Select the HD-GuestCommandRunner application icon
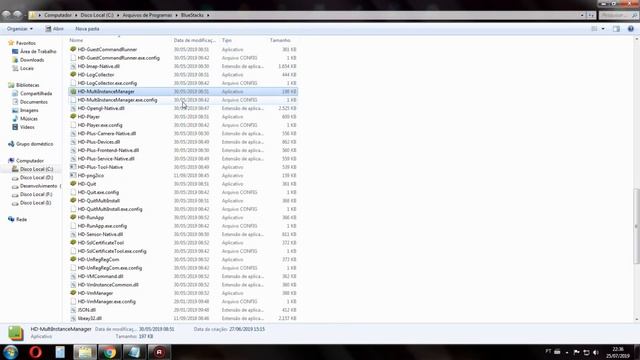 pos(73,49)
